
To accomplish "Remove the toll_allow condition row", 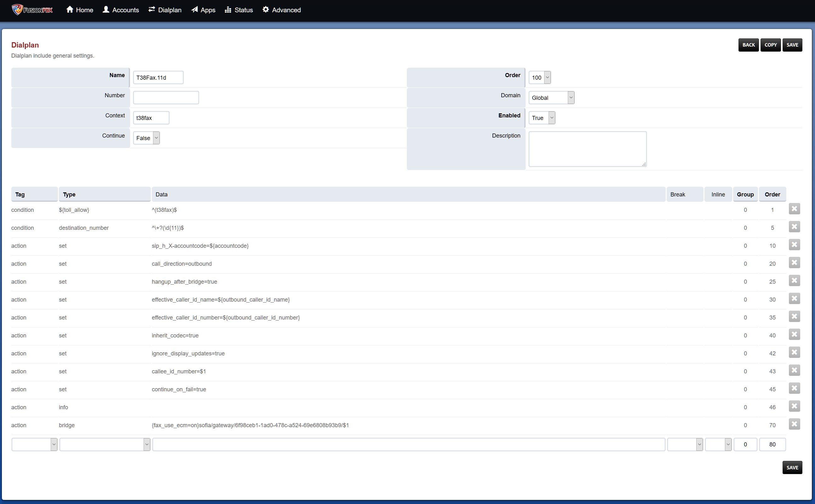I will pos(794,209).
